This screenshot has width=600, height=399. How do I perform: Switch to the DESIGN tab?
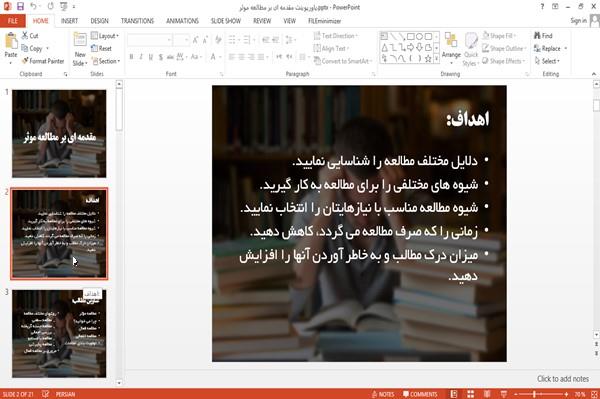[x=99, y=21]
